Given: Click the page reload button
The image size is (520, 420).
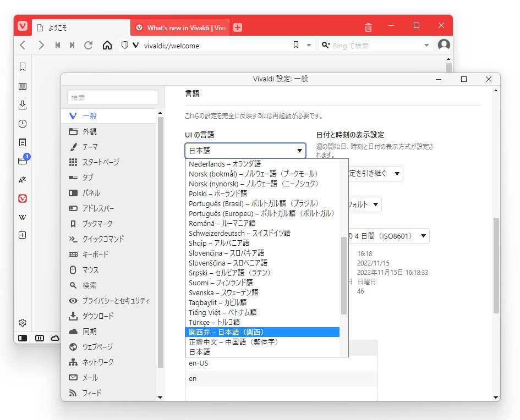Looking at the screenshot, I should click(89, 46).
